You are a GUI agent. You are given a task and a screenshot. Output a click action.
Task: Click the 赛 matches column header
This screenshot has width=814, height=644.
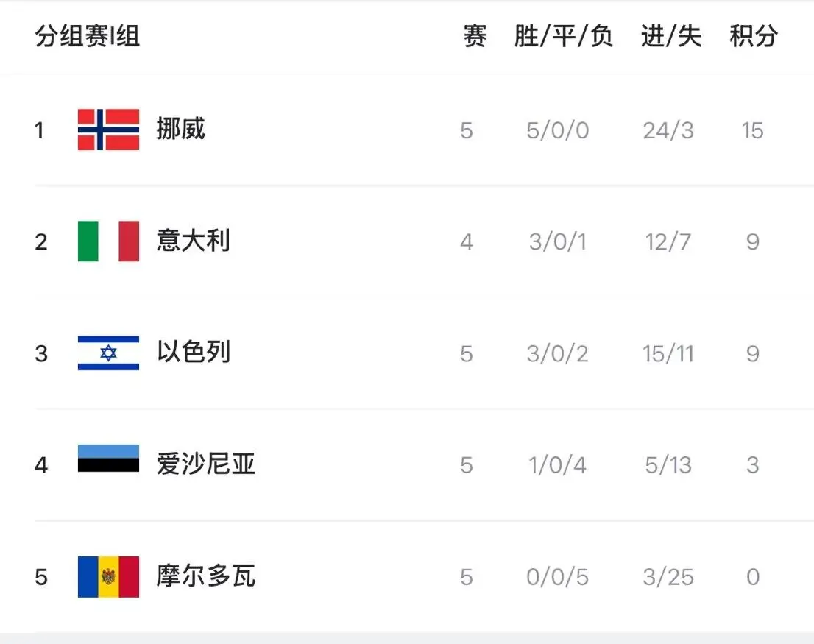pyautogui.click(x=475, y=35)
